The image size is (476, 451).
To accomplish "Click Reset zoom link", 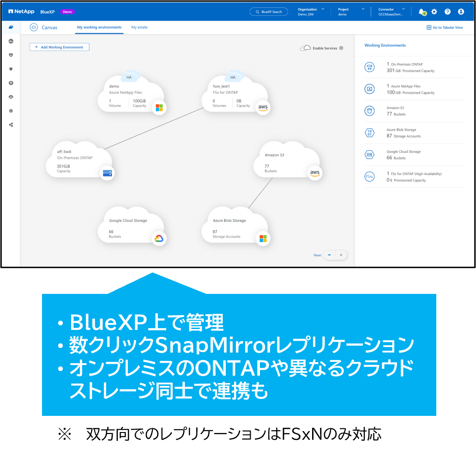I will [318, 255].
